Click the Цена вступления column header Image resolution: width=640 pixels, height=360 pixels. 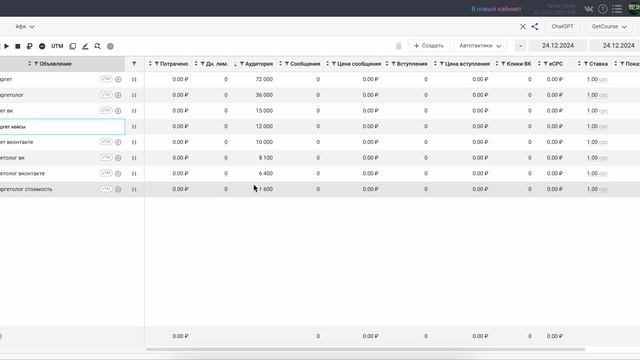(467, 64)
